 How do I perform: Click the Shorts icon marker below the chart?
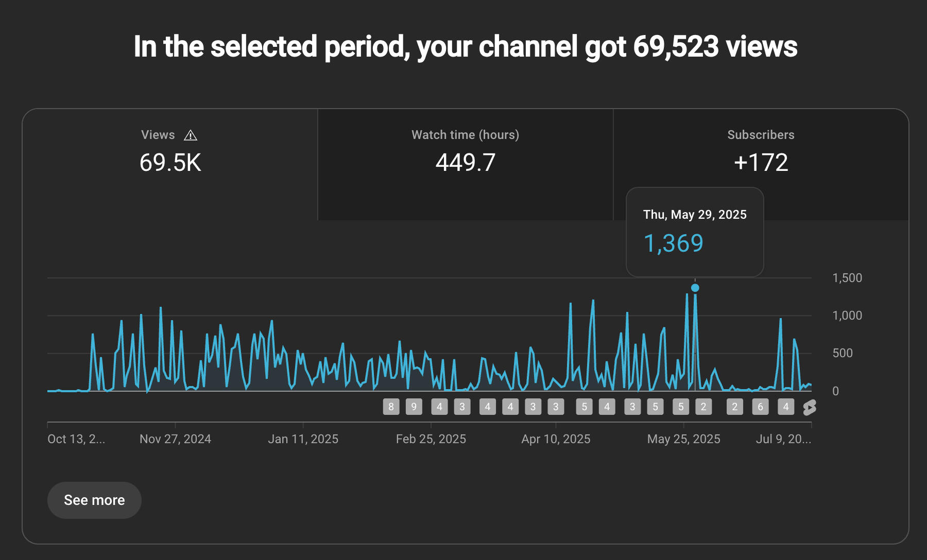click(809, 407)
